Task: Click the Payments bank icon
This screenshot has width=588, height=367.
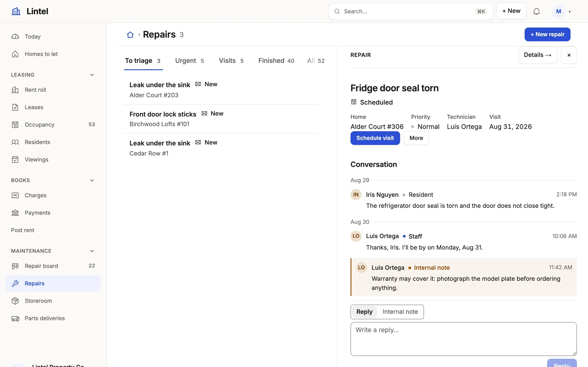Action: point(15,213)
